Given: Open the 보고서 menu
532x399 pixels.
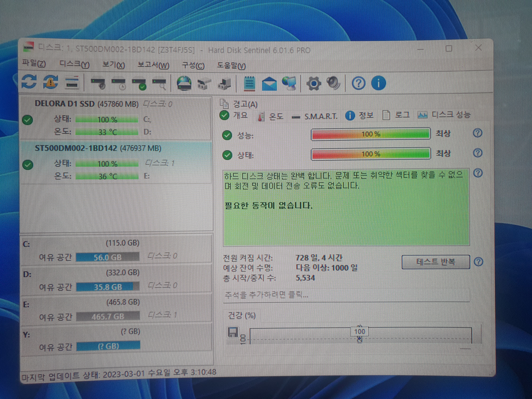Looking at the screenshot, I should tap(153, 65).
